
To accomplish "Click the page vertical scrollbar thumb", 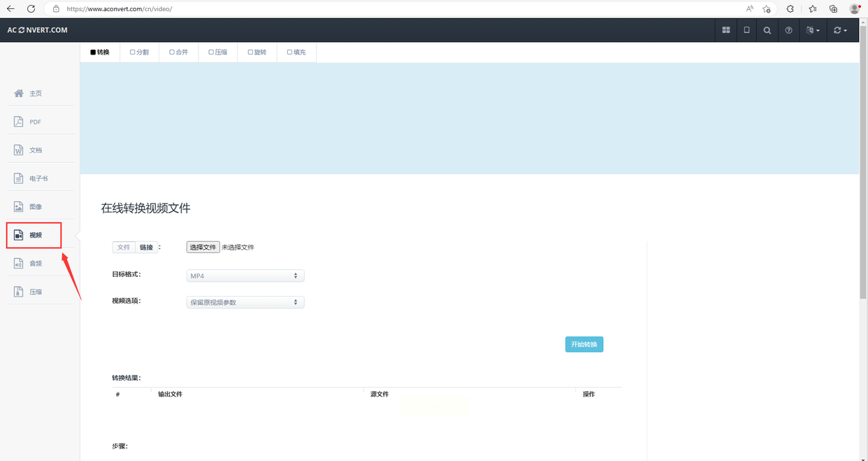I will click(864, 163).
